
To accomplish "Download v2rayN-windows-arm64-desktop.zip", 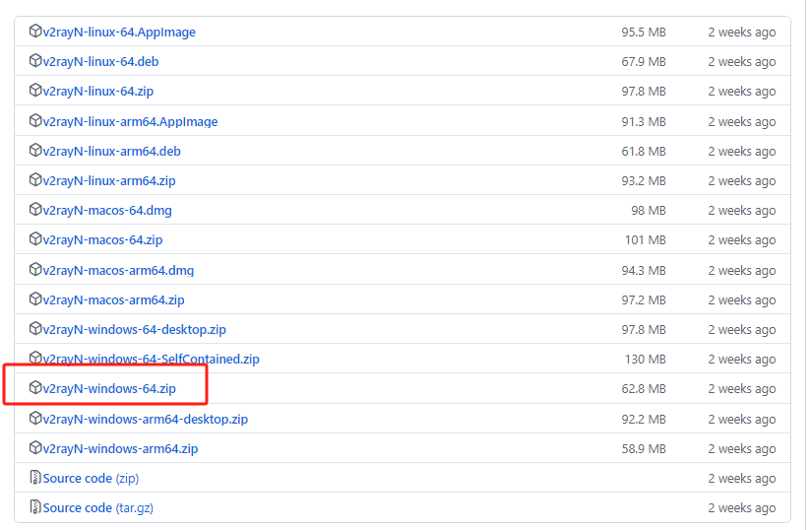I will point(146,419).
